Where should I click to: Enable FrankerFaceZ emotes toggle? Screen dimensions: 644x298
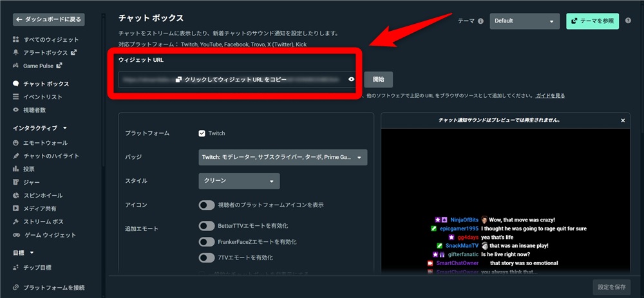click(207, 242)
